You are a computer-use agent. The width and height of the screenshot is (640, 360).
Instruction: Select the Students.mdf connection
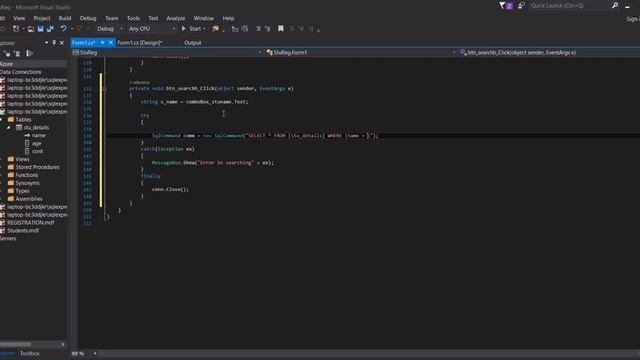pos(23,231)
